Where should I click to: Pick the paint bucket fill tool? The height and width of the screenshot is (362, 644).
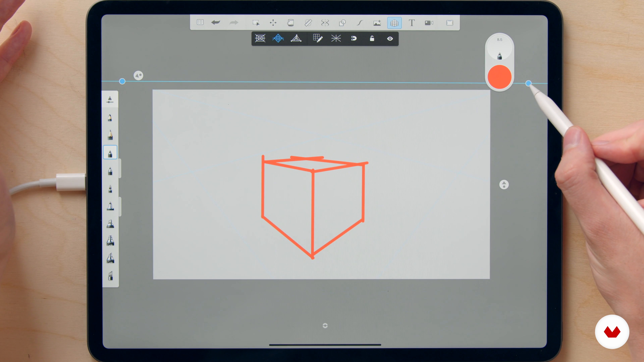(x=290, y=23)
